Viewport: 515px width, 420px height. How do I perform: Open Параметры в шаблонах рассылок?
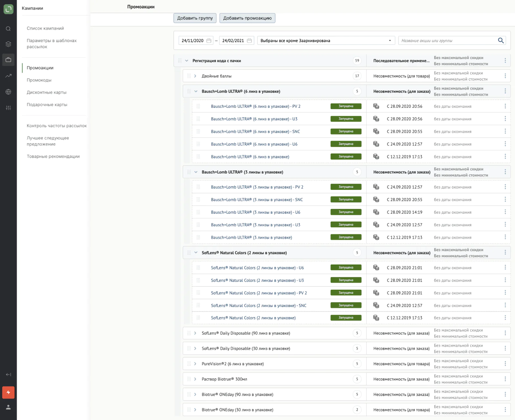[x=51, y=43]
